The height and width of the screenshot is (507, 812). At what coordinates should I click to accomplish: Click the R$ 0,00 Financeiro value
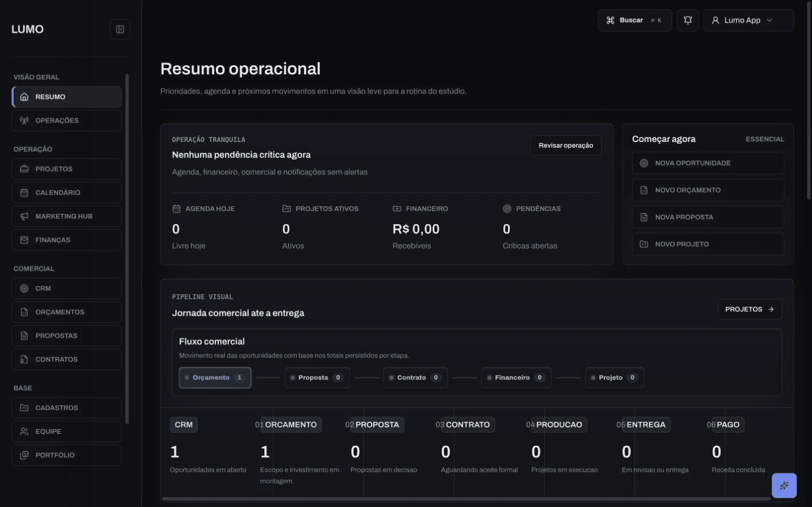tap(416, 229)
